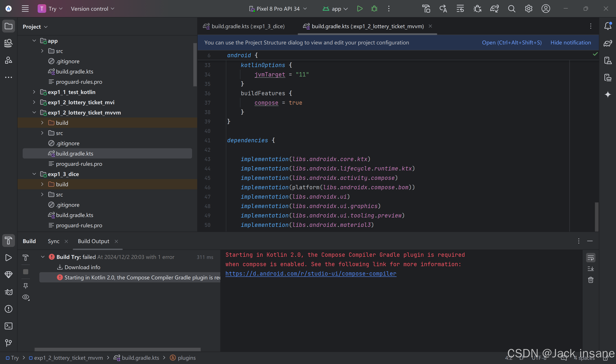Screen dimensions: 616x364
Task: Open the Pixel 8 Pro device dropdown
Action: 278,9
